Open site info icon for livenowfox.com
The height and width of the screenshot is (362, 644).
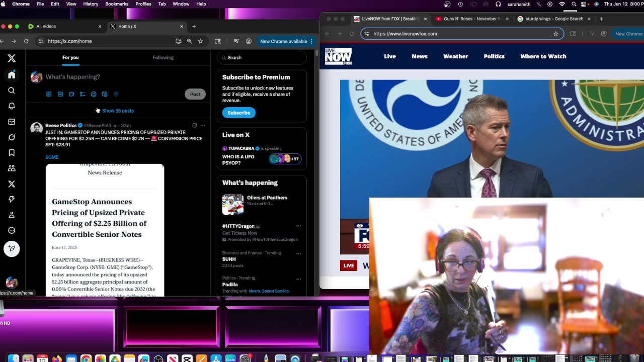coord(367,34)
